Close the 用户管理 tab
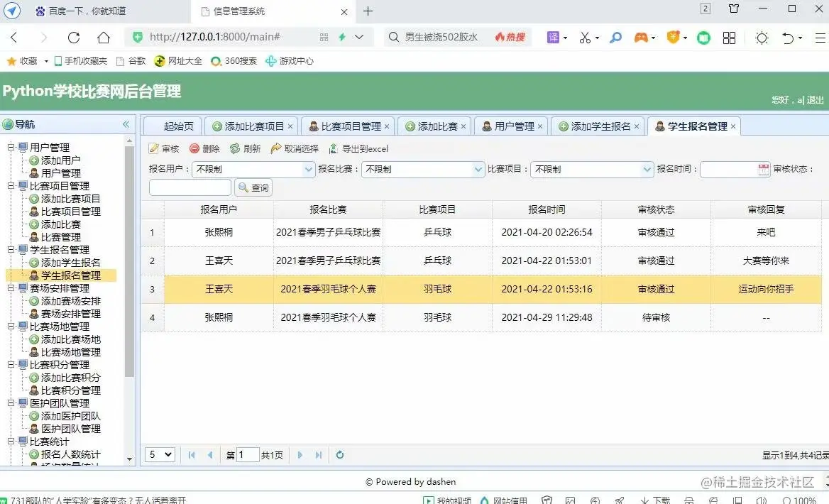 pyautogui.click(x=540, y=126)
